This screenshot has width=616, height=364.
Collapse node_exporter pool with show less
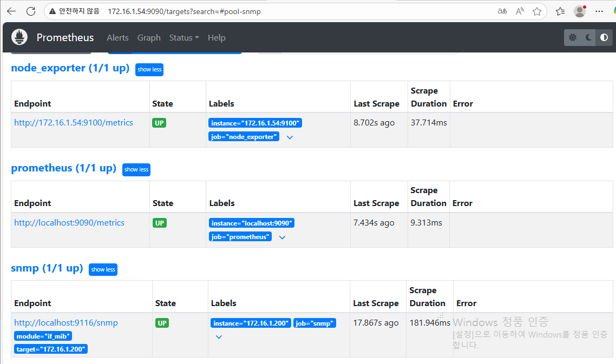coord(149,70)
